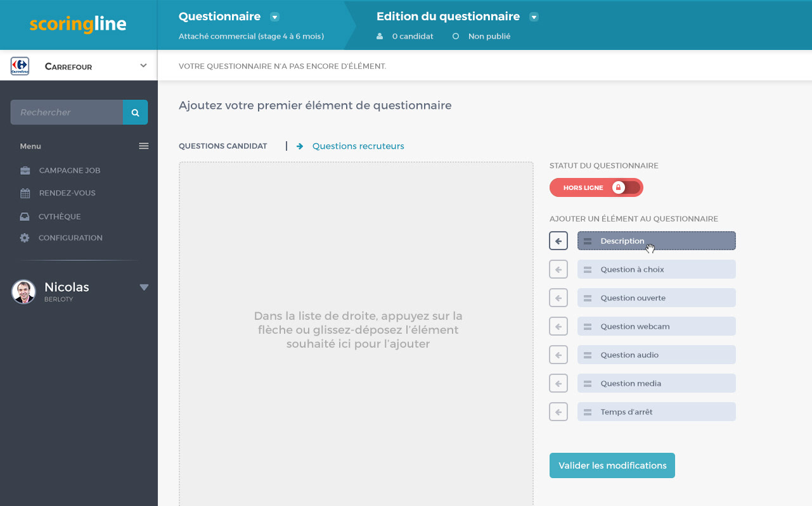Viewport: 812px width, 506px height.
Task: Add Question ouverte using its arrow
Action: 558,298
